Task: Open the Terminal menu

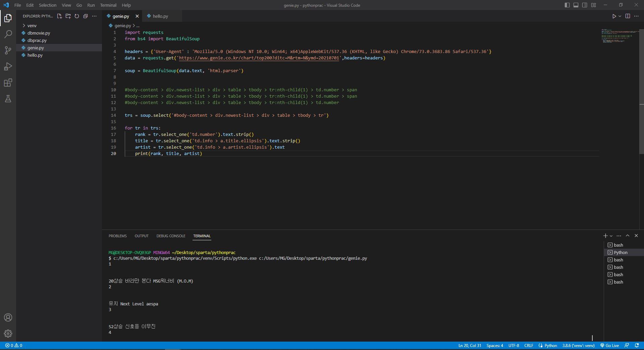Action: coord(108,5)
